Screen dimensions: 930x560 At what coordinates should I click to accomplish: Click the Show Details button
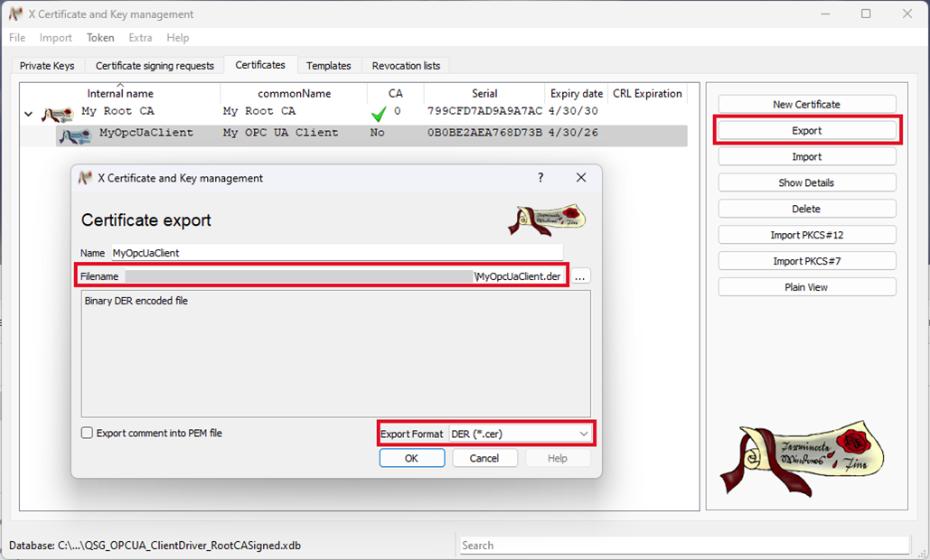[x=806, y=183]
